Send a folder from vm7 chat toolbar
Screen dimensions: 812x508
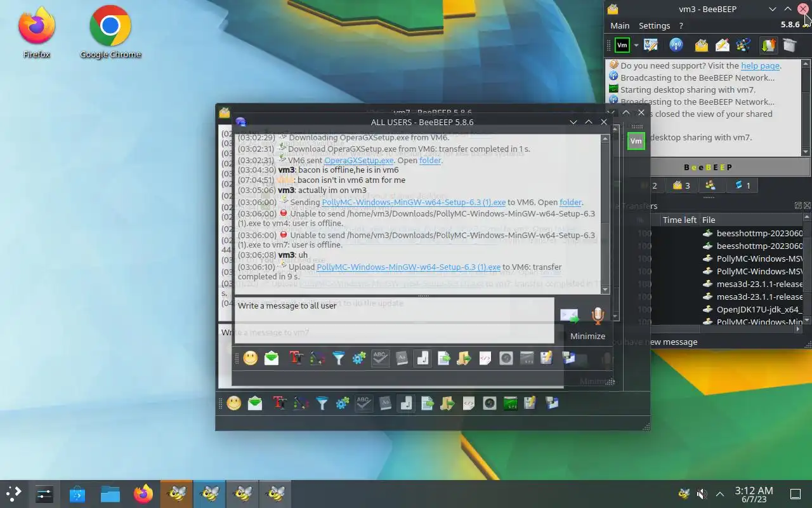[447, 403]
